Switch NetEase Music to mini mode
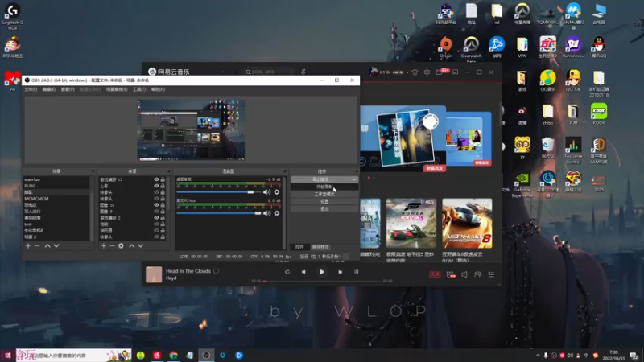Viewport: 644px width, 362px height. [455, 72]
